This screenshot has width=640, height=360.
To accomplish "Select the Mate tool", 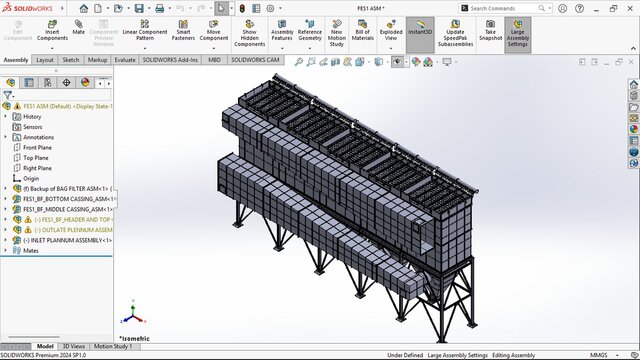I will coord(78,27).
